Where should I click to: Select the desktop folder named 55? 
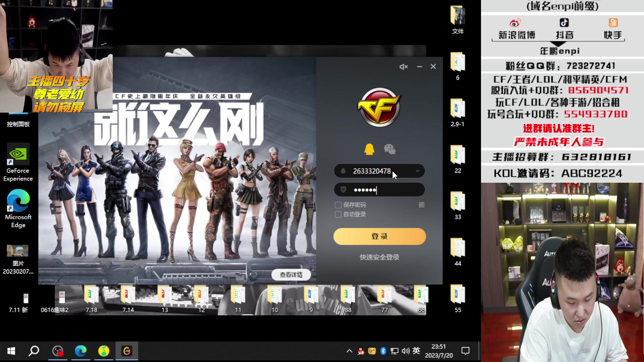click(x=458, y=299)
